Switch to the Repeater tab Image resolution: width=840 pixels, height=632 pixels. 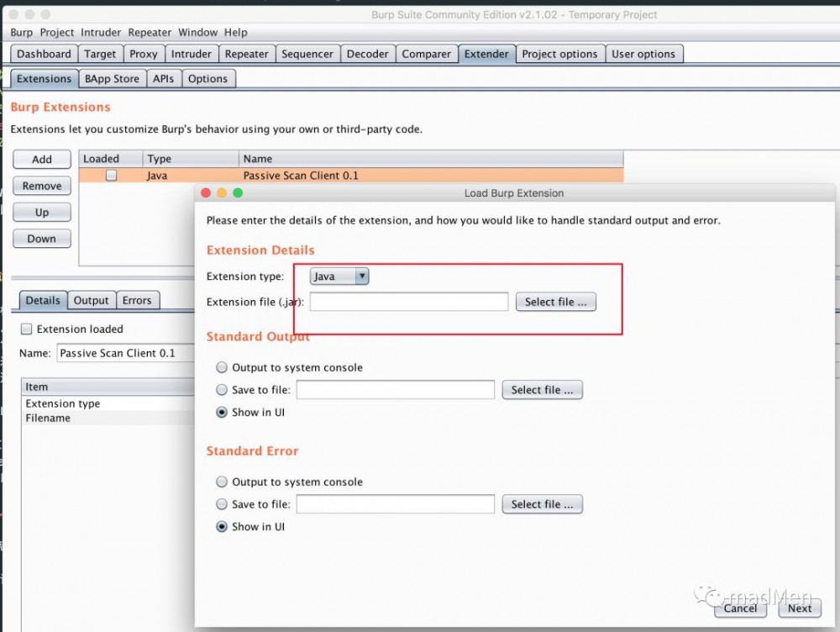pyautogui.click(x=246, y=54)
